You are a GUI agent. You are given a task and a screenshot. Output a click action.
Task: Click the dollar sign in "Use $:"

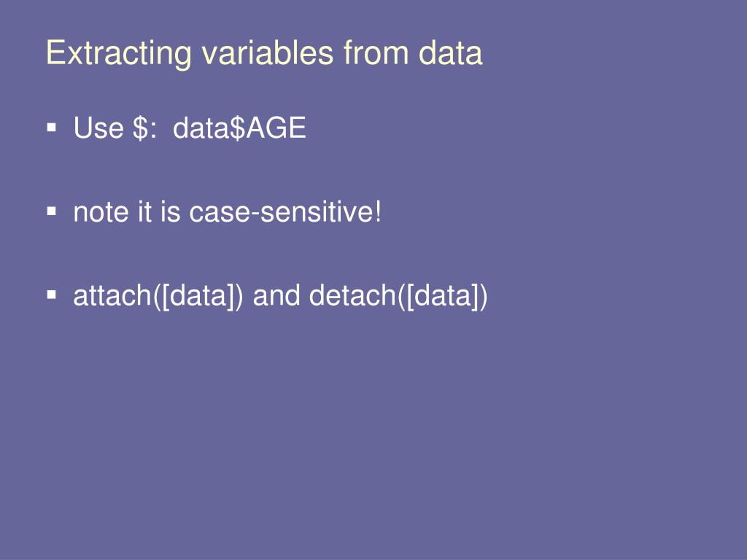141,128
